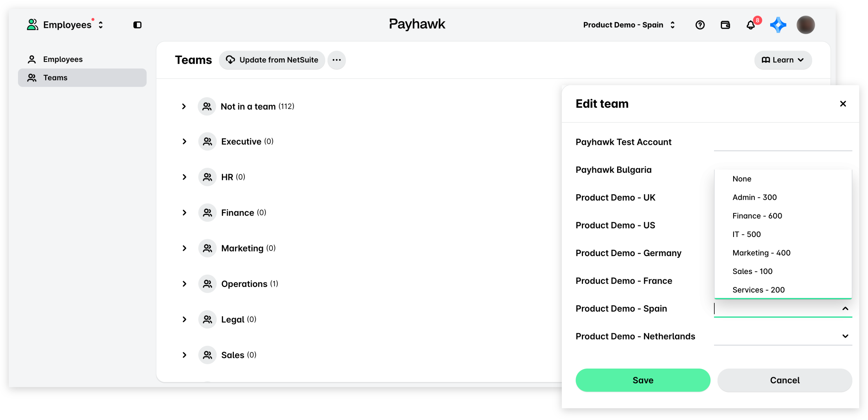Click the Marketing team icon
This screenshot has height=420, width=868.
tap(207, 248)
